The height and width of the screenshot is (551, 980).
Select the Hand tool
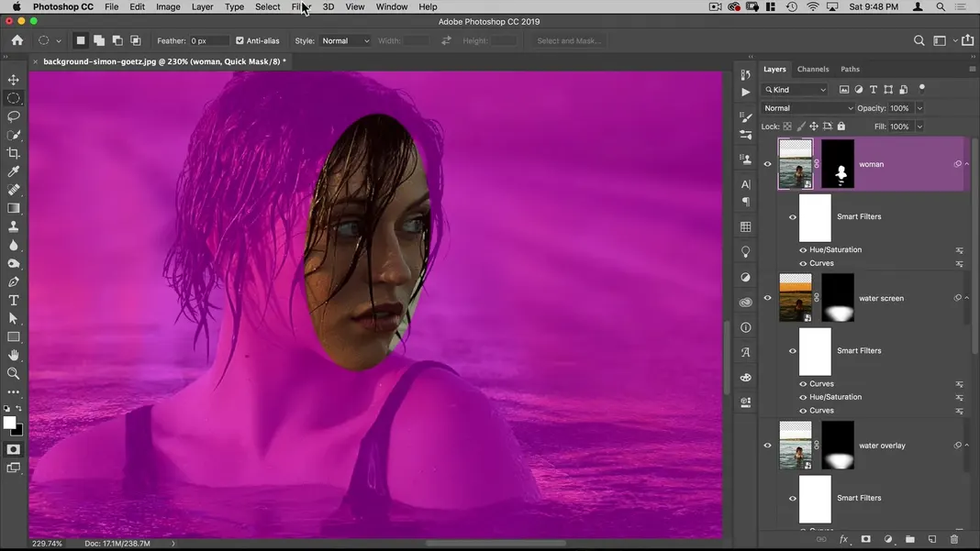pos(13,355)
